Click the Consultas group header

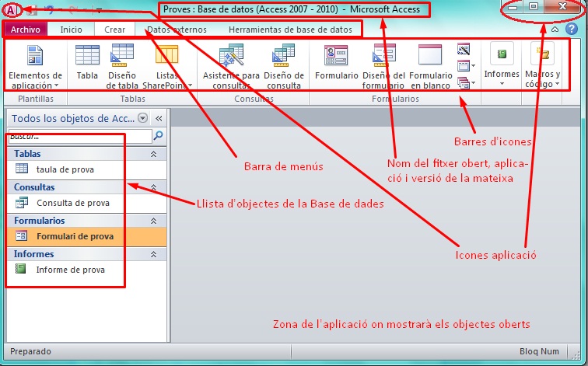click(86, 187)
